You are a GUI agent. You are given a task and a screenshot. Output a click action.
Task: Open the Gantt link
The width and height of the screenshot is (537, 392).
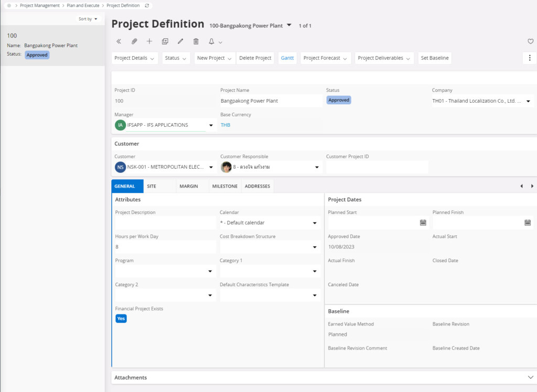(287, 58)
